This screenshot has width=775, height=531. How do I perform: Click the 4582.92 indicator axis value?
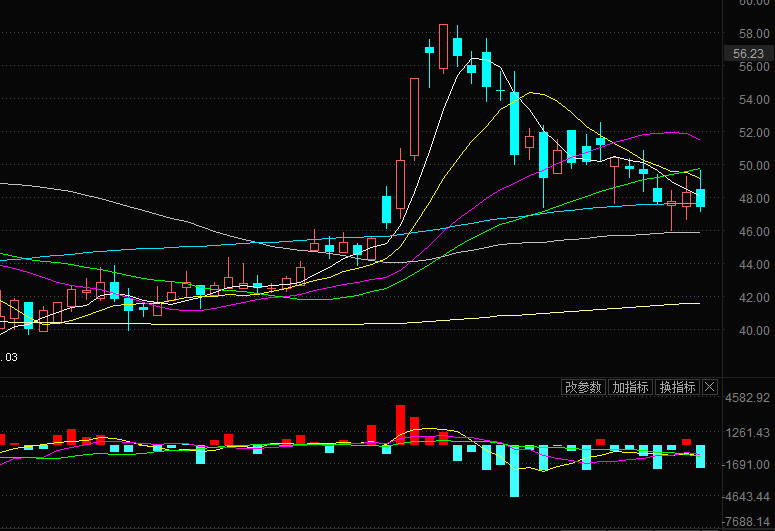[x=747, y=398]
